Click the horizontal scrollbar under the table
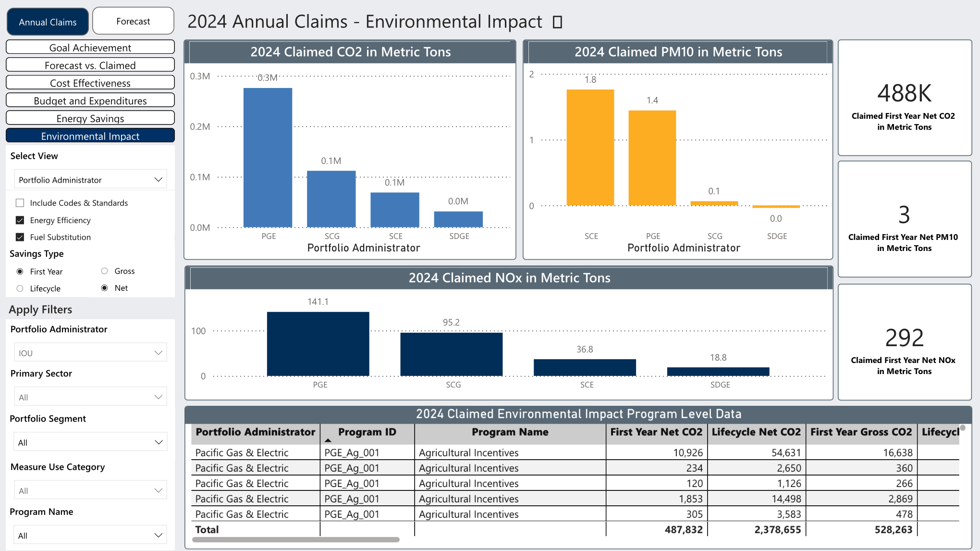 [296, 539]
